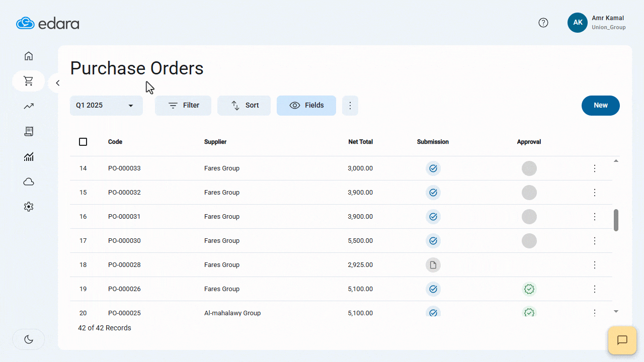Click the scrollbar down arrow
The image size is (644, 362).
tap(616, 312)
